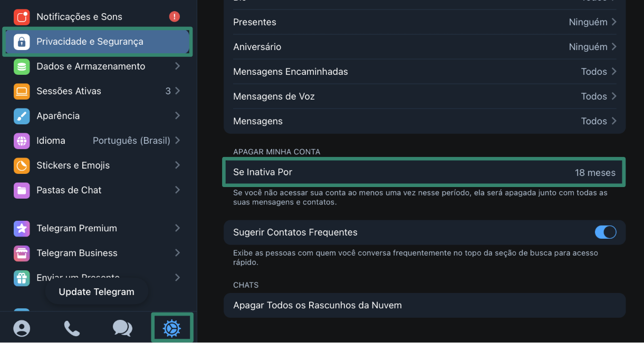This screenshot has height=343, width=644.
Task: Open Dados e Armazenamento settings
Action: point(98,66)
